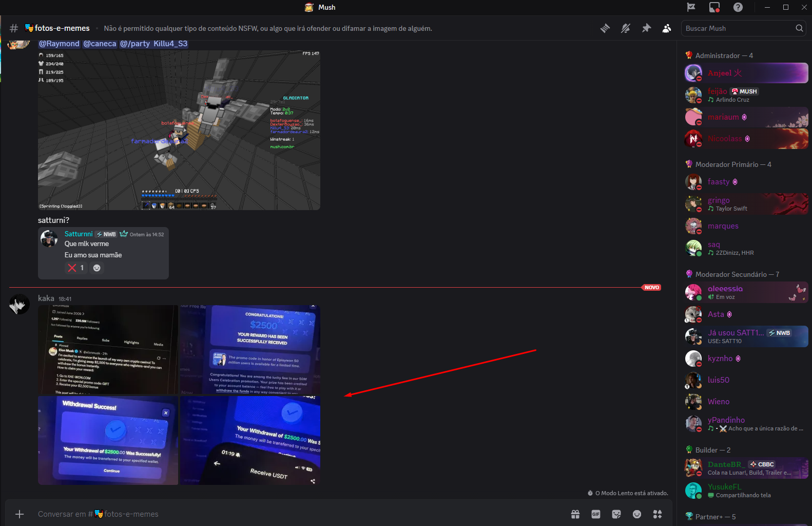Click the hash channel icon
Image resolution: width=812 pixels, height=526 pixels.
pyautogui.click(x=14, y=28)
